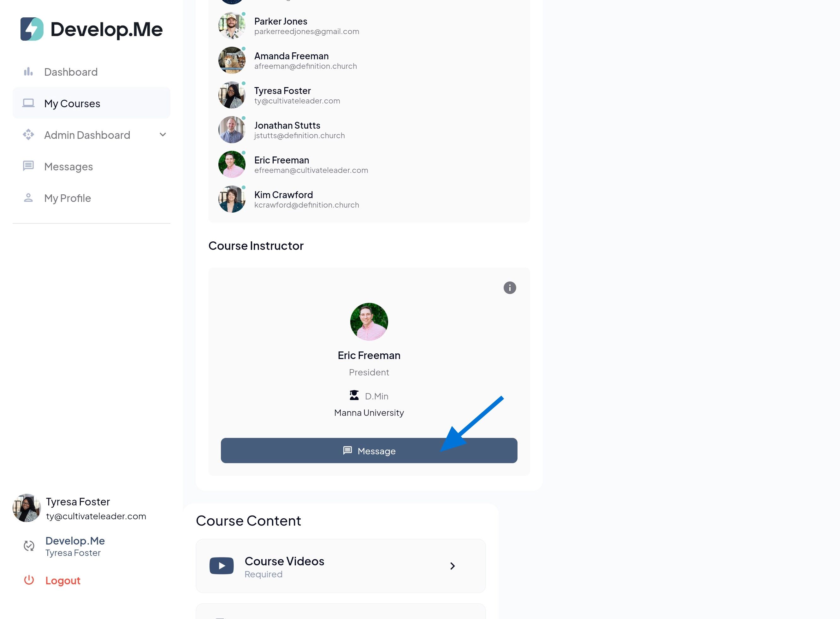Screen dimensions: 840x619
Task: Click Amanda Freeman's avatar thumbnail
Action: point(232,60)
